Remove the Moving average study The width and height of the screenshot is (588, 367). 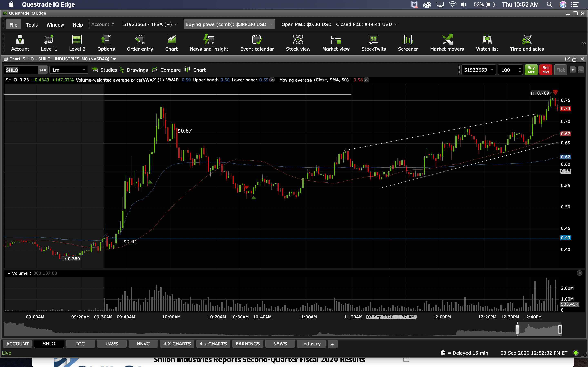tap(367, 80)
